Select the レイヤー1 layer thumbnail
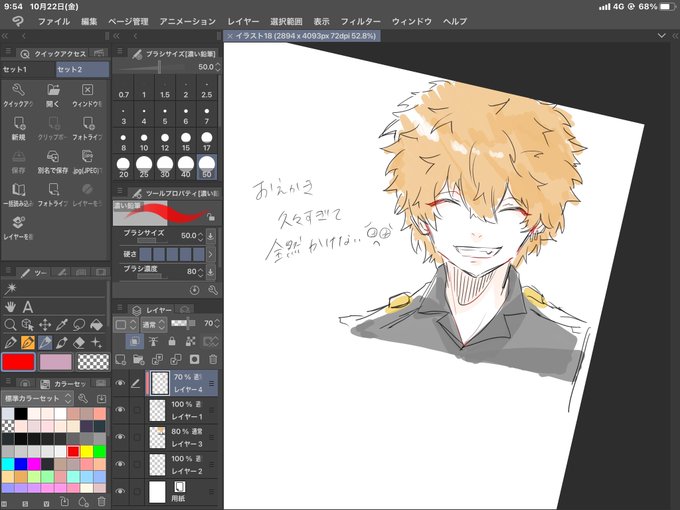The image size is (680, 510). pyautogui.click(x=157, y=410)
